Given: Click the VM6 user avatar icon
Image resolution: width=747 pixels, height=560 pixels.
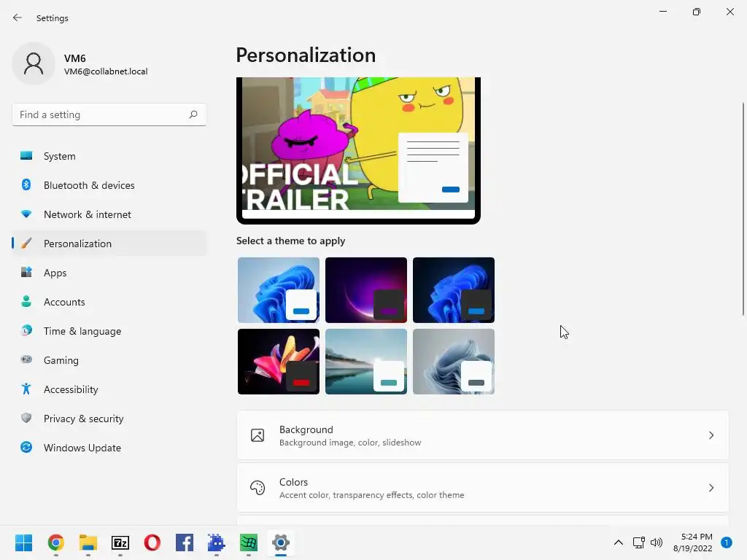Looking at the screenshot, I should pos(34,63).
